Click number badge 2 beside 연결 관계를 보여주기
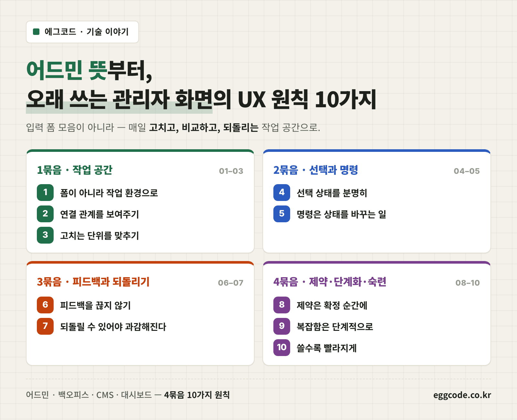517x420 pixels. point(45,214)
